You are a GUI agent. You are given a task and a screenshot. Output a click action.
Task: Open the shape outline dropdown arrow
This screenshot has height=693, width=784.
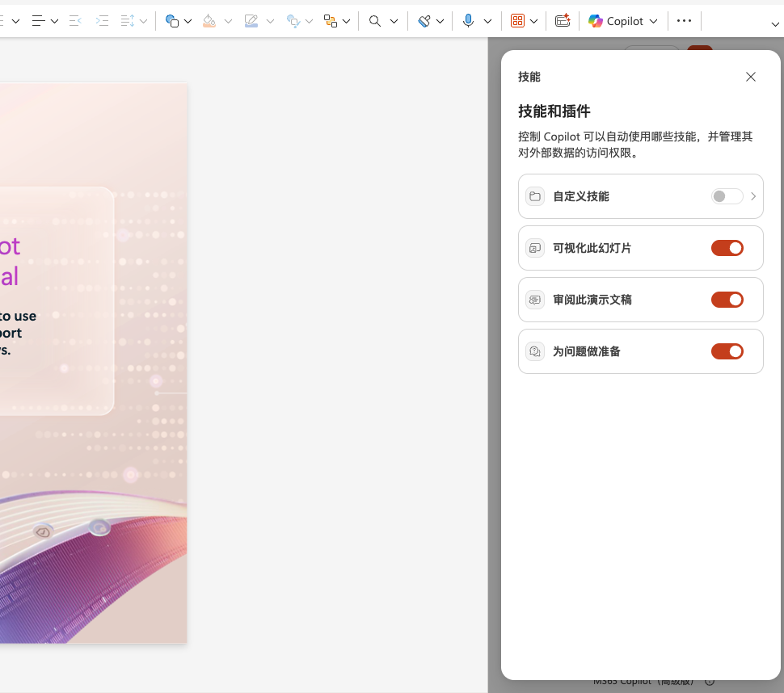click(x=270, y=21)
